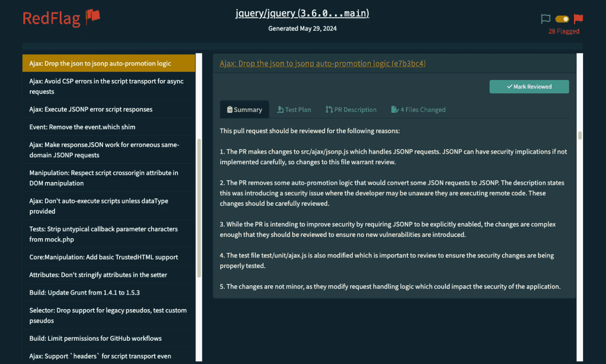
Task: Open the jquery/jquery repository title link
Action: [x=302, y=13]
